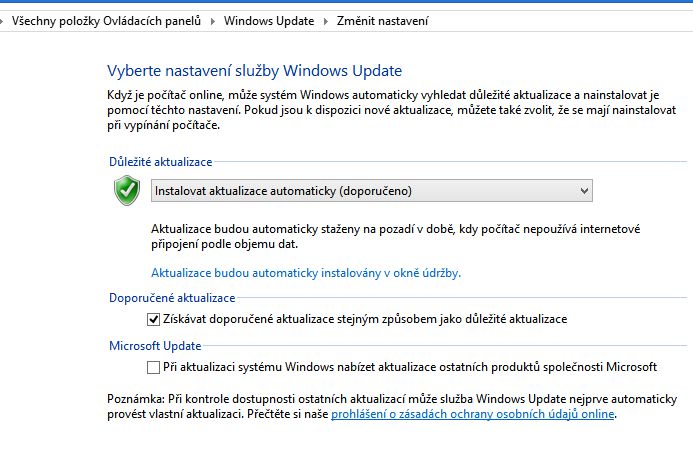The width and height of the screenshot is (693, 463).
Task: Expand the breadcrumb arrow before Windows Update
Action: point(213,21)
